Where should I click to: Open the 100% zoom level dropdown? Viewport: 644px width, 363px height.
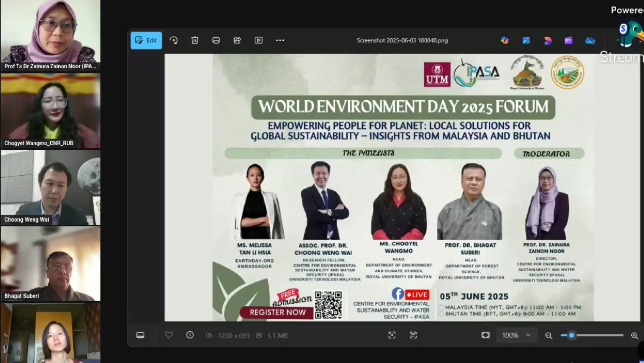click(517, 335)
